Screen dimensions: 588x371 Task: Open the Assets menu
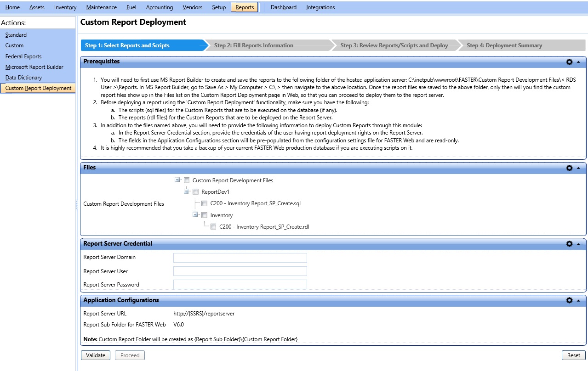[37, 7]
